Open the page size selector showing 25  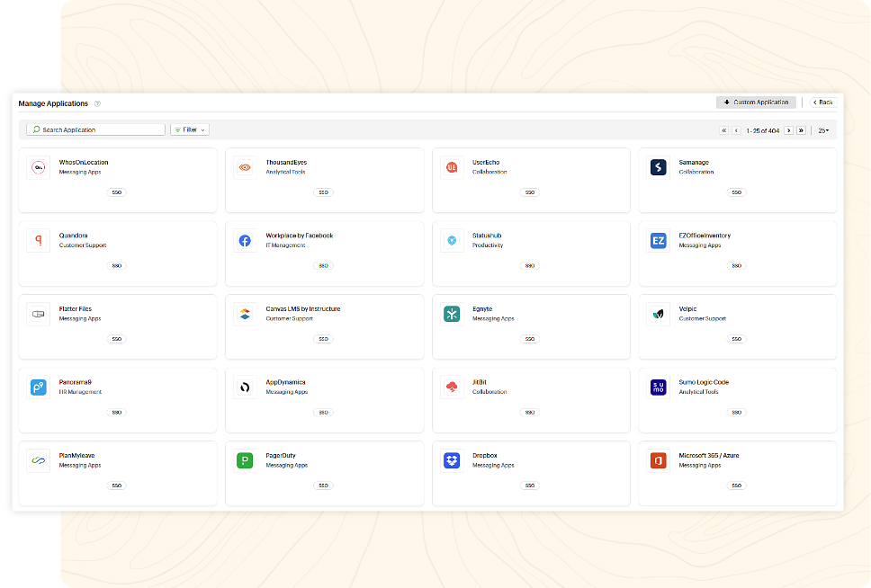[822, 129]
